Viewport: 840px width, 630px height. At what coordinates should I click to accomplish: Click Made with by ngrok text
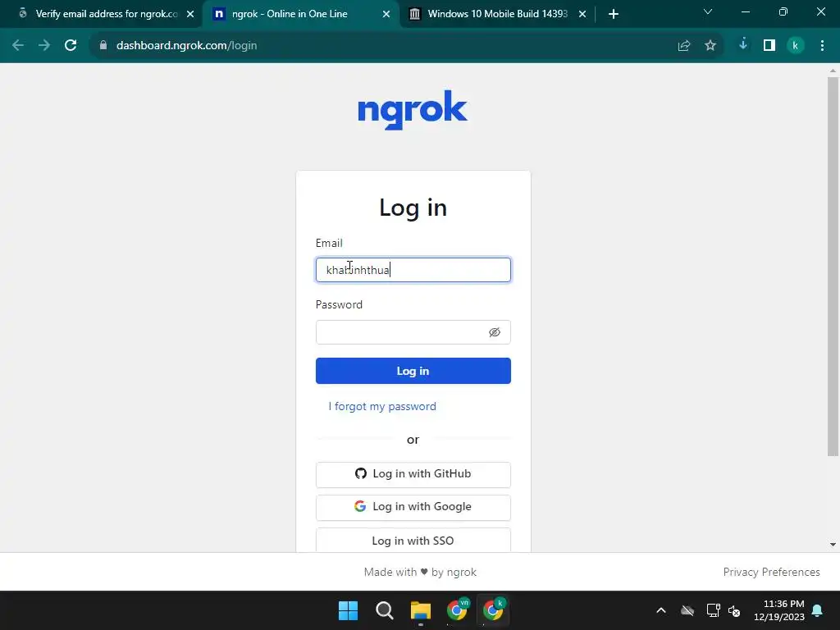tap(420, 572)
